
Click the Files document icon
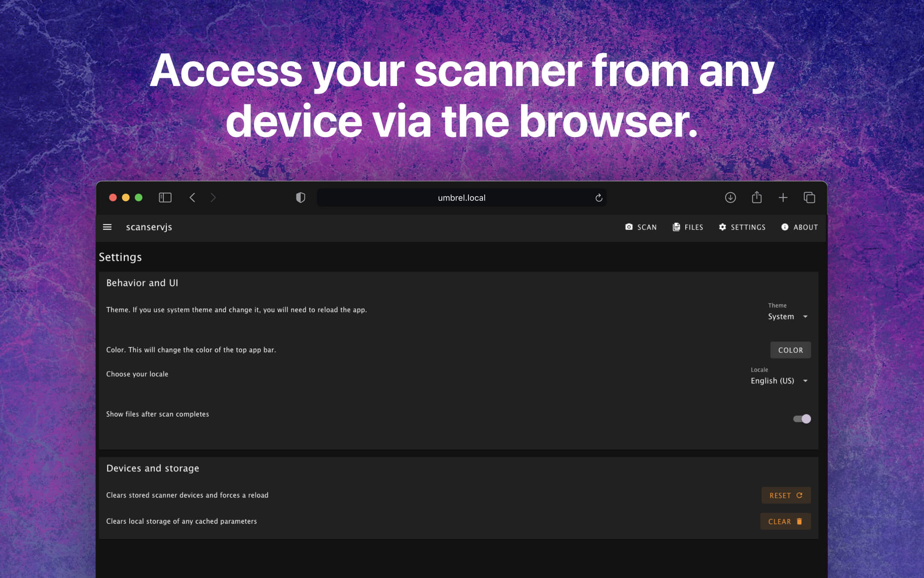[x=677, y=227]
